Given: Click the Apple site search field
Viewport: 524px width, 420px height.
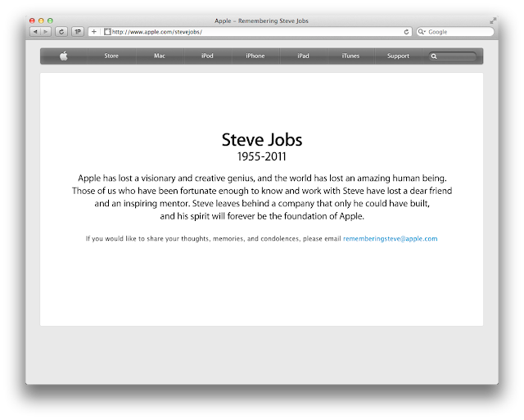Looking at the screenshot, I should click(453, 56).
